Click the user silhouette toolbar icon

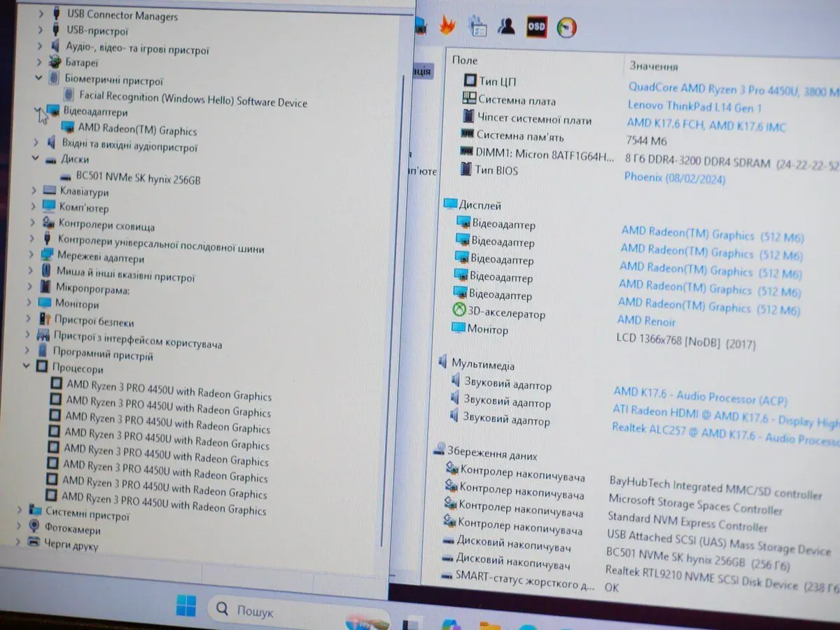tap(506, 26)
